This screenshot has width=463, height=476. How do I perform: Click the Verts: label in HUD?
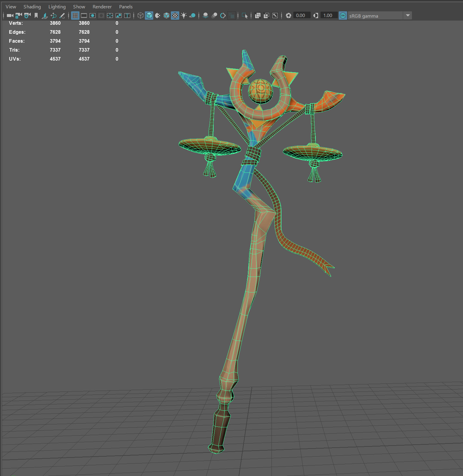tap(16, 23)
